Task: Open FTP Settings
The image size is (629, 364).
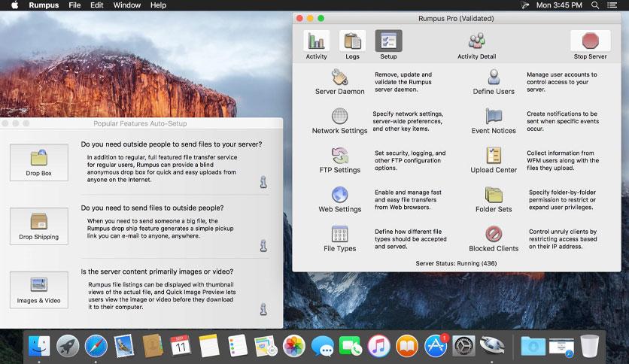Action: pyautogui.click(x=340, y=160)
